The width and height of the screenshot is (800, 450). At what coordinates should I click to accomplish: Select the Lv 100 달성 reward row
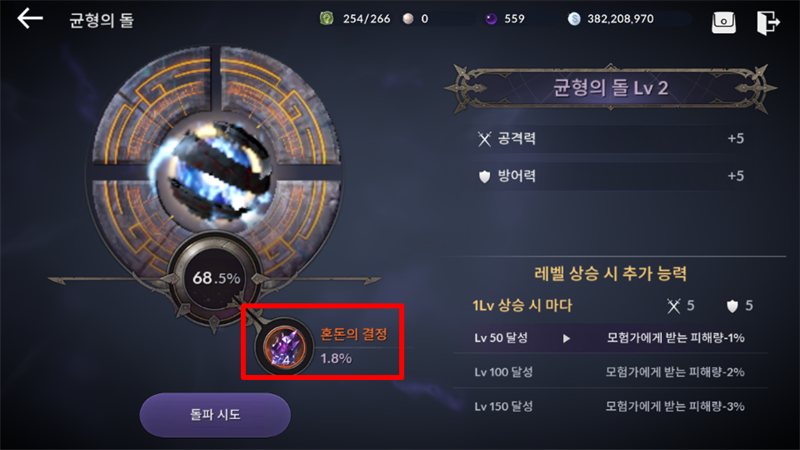610,372
